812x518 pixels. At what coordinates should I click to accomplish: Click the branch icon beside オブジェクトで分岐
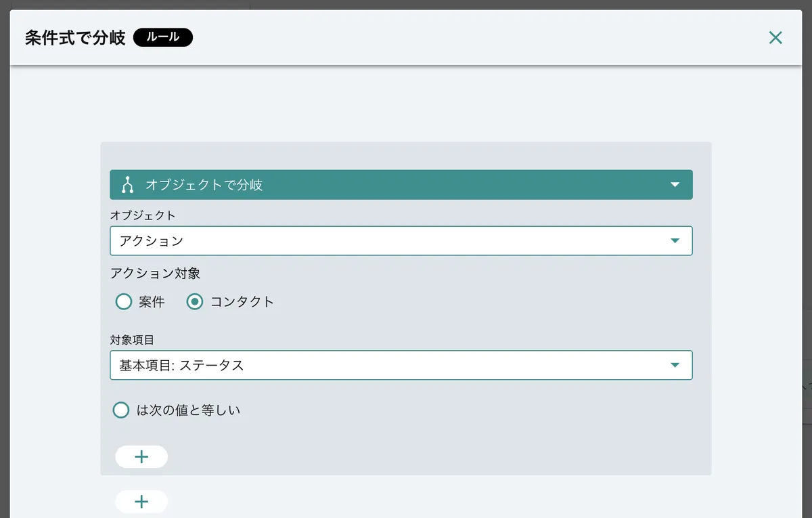(x=127, y=185)
